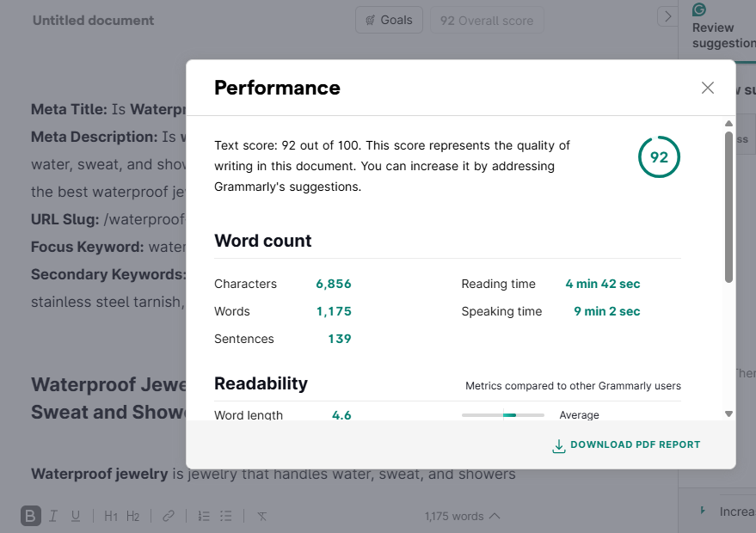
Task: Open the Goals button
Action: point(389,21)
